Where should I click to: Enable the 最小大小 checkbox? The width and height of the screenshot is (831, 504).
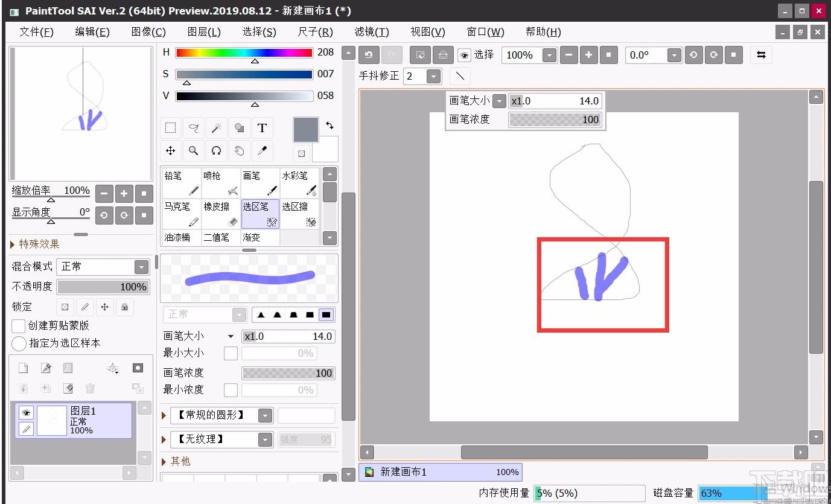231,353
